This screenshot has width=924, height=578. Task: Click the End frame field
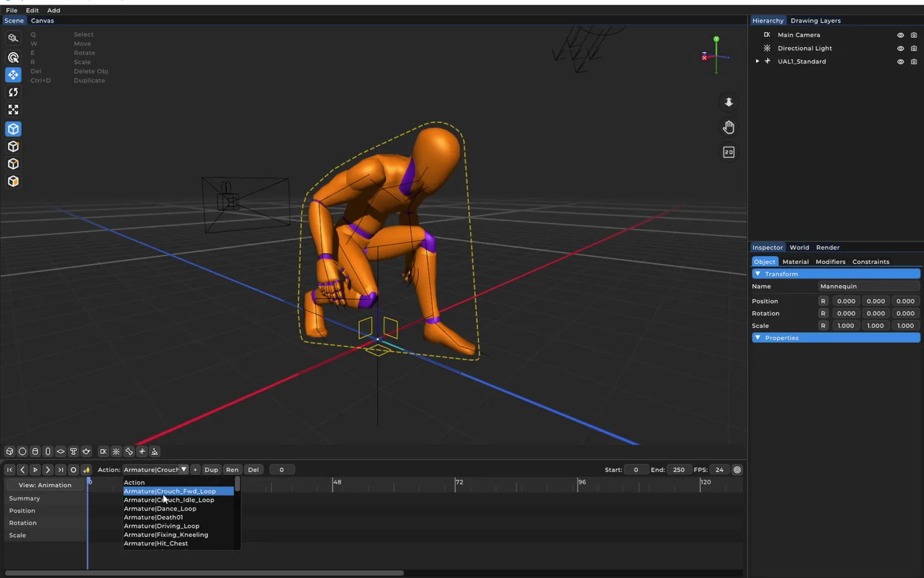click(x=679, y=470)
